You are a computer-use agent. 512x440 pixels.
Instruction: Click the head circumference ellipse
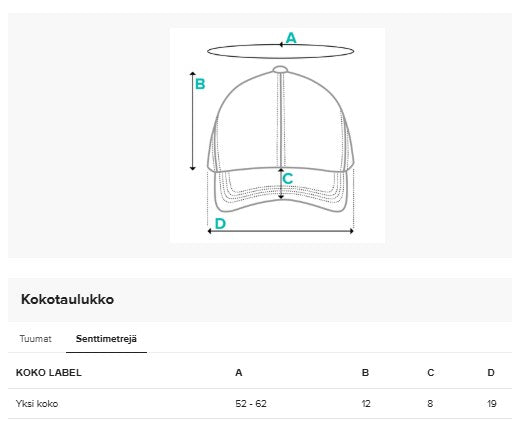280,51
